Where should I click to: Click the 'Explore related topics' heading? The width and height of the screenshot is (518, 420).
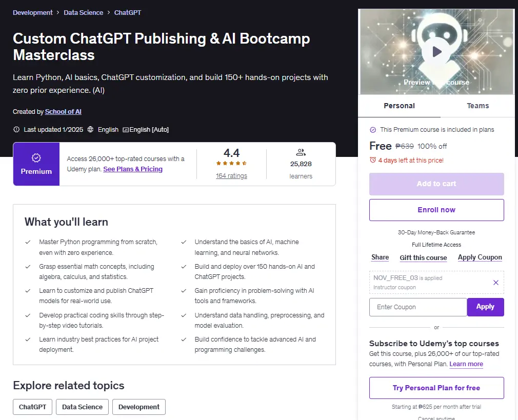[68, 385]
